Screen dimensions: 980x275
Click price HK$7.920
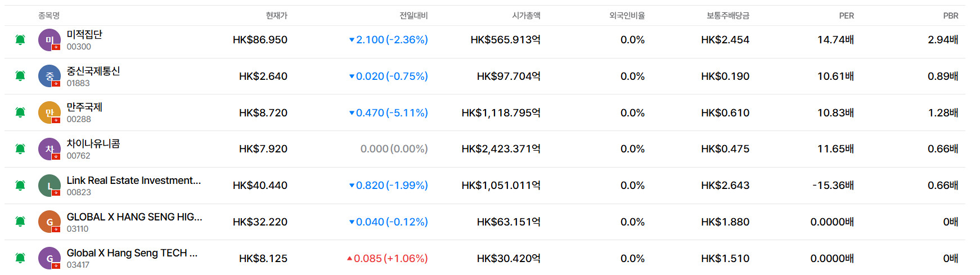[x=263, y=149]
